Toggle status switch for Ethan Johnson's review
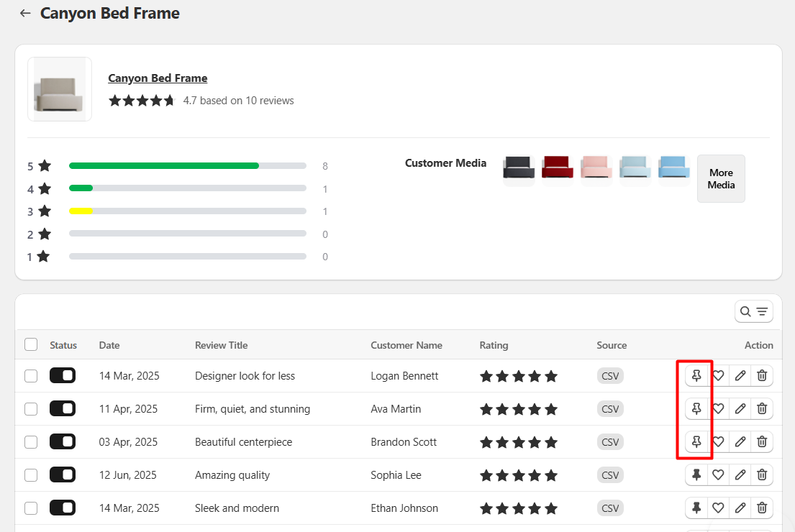 (x=63, y=507)
